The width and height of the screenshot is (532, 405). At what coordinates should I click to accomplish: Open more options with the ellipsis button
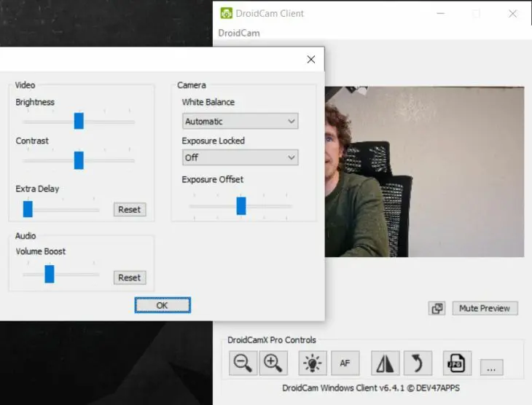[x=491, y=367]
